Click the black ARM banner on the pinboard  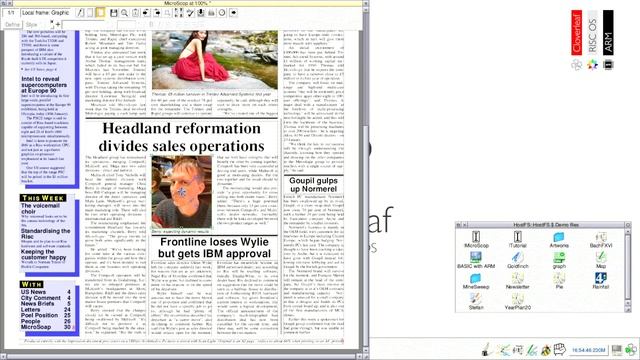(x=608, y=33)
